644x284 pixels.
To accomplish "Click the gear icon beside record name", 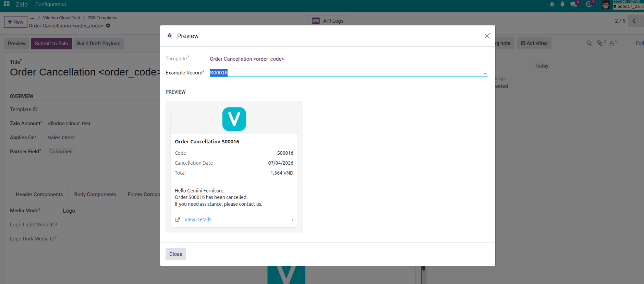I will [108, 26].
